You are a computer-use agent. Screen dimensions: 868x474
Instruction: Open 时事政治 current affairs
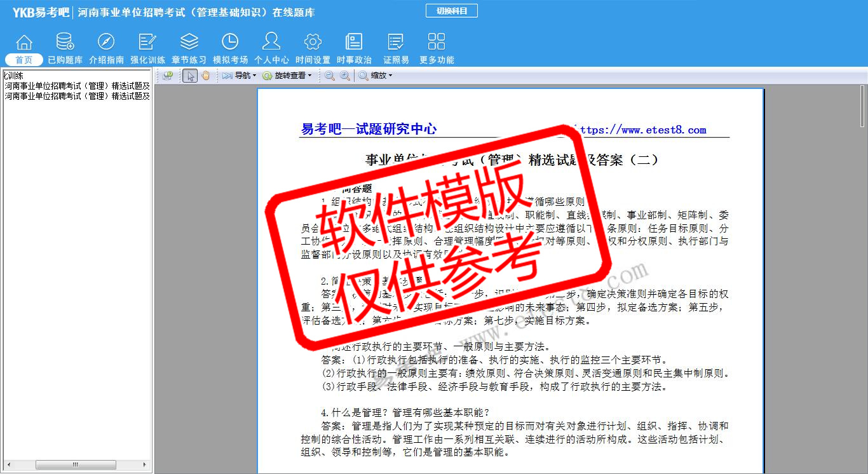click(x=354, y=48)
